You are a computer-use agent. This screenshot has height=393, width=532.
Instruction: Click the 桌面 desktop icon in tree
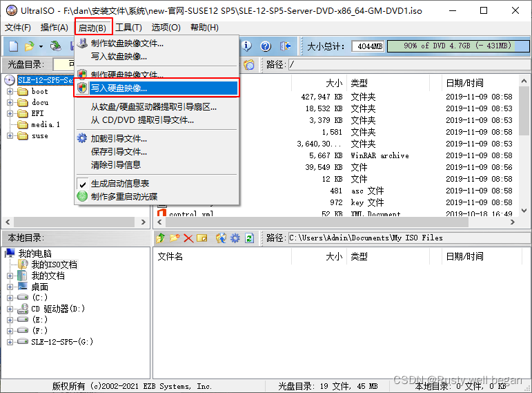point(23,287)
